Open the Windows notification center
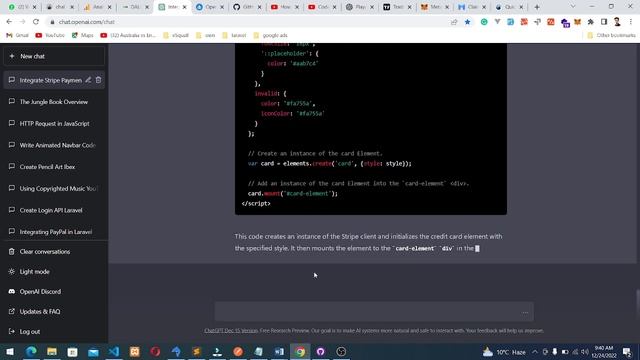640x360 pixels. pos(627,351)
